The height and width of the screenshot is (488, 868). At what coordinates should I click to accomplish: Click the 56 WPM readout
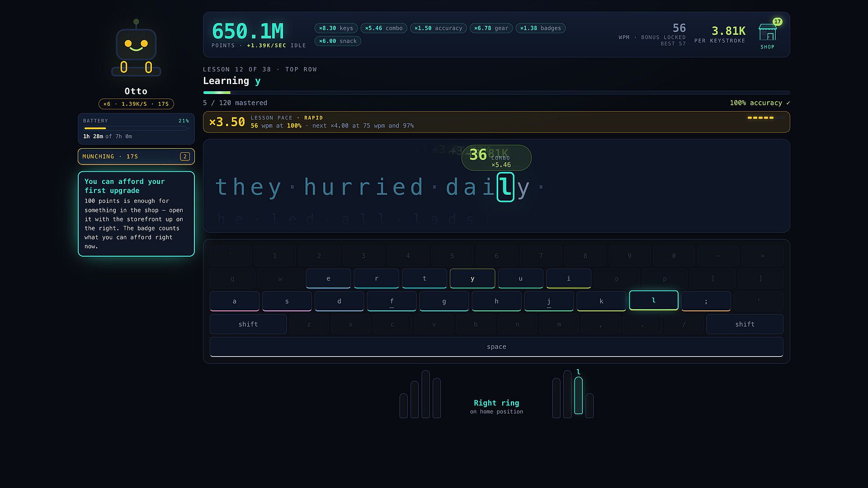pyautogui.click(x=679, y=28)
